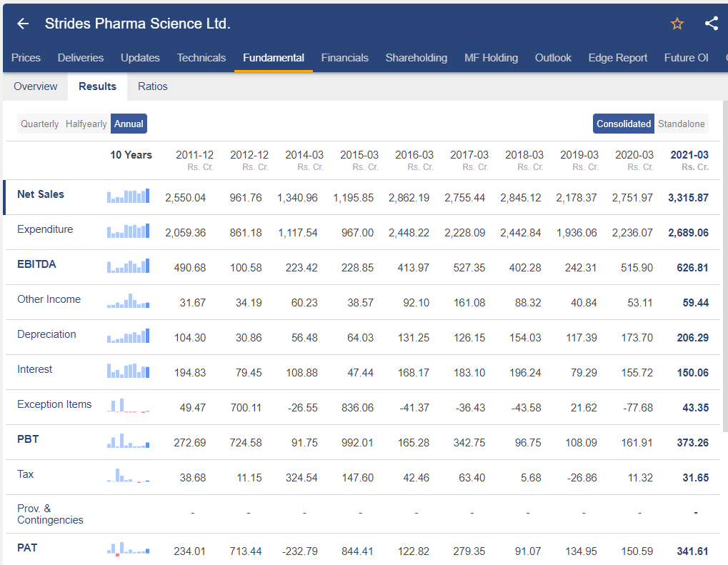The width and height of the screenshot is (728, 565).
Task: Open the Exception Items sparkline chart
Action: [x=128, y=406]
